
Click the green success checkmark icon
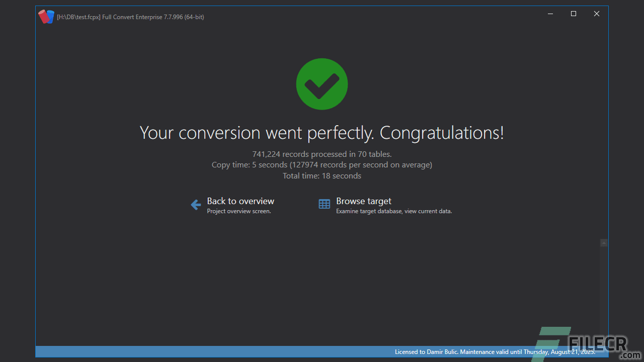click(x=321, y=83)
